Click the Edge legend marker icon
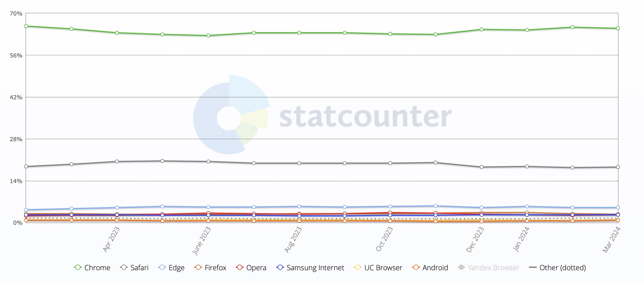The image size is (644, 283). click(162, 267)
